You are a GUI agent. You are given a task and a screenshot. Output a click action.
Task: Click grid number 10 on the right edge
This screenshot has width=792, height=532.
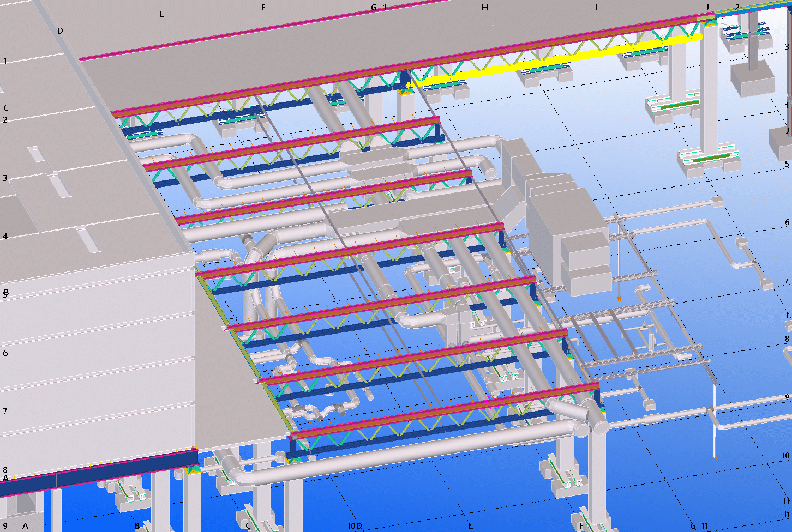click(785, 456)
